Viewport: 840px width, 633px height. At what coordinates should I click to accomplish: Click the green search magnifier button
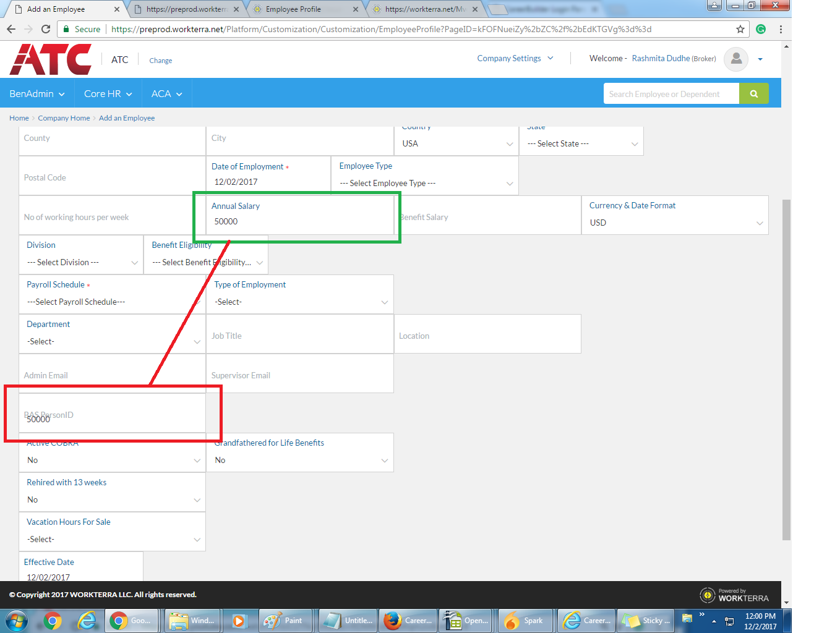[754, 93]
